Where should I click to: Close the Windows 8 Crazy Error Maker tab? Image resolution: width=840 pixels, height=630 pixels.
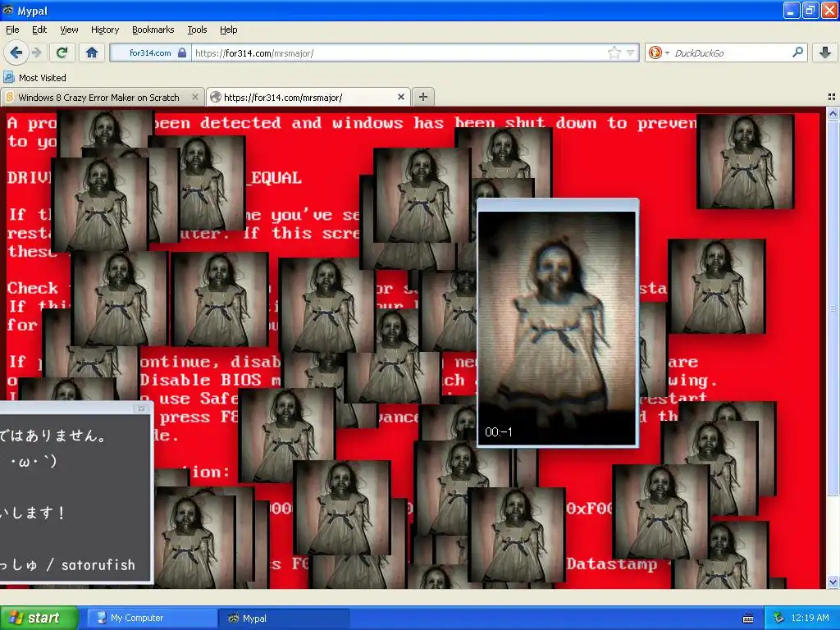[195, 97]
